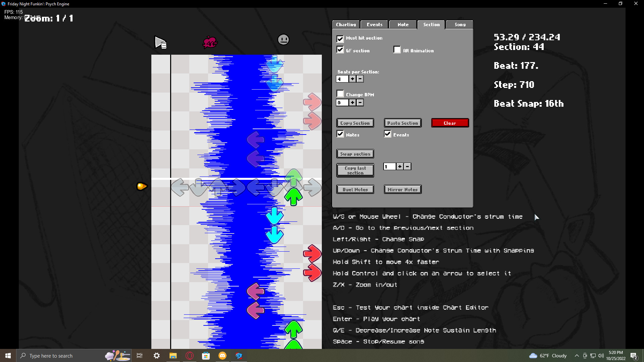Image resolution: width=644 pixels, height=362 pixels.
Task: Select the second pale red right arrow note
Action: click(312, 121)
